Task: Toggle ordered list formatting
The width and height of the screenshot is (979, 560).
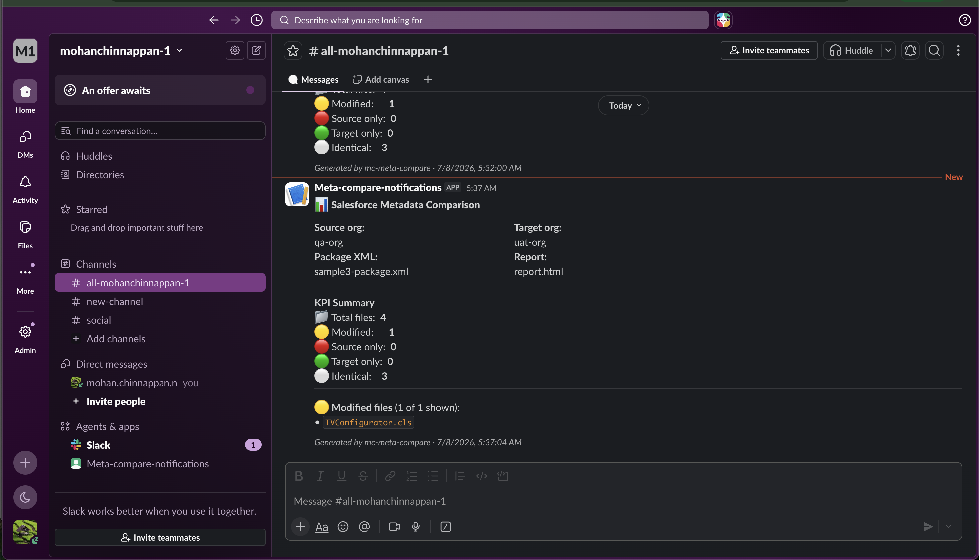Action: 411,476
